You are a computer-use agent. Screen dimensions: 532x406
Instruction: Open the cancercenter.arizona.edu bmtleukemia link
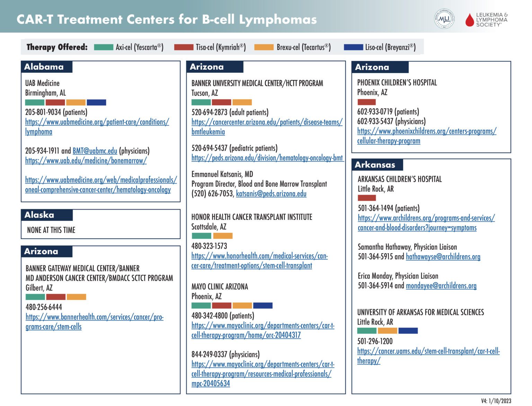267,127
